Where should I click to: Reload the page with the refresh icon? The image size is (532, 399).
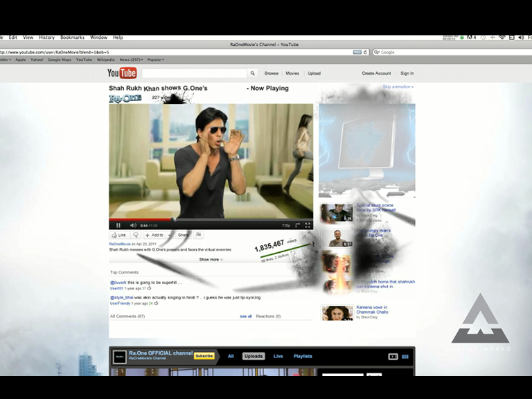click(366, 52)
